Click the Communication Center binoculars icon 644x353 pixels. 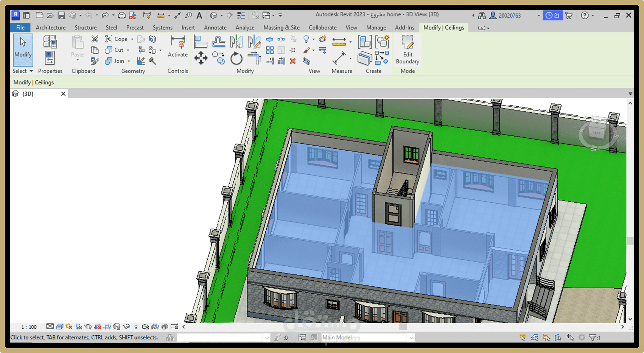click(482, 16)
